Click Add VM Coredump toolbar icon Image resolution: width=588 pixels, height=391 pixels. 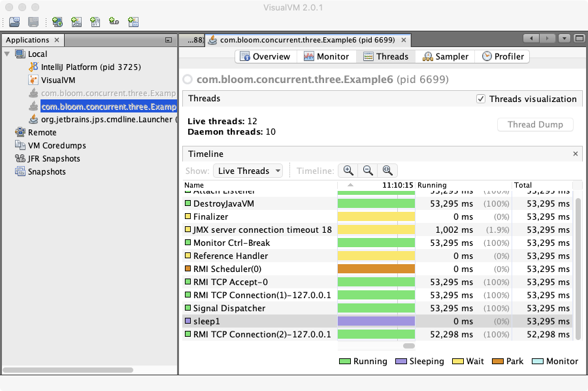point(95,22)
